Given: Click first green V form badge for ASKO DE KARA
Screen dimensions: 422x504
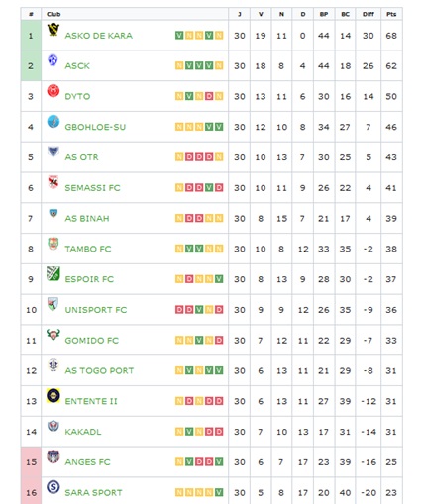Looking at the screenshot, I should pos(179,36).
